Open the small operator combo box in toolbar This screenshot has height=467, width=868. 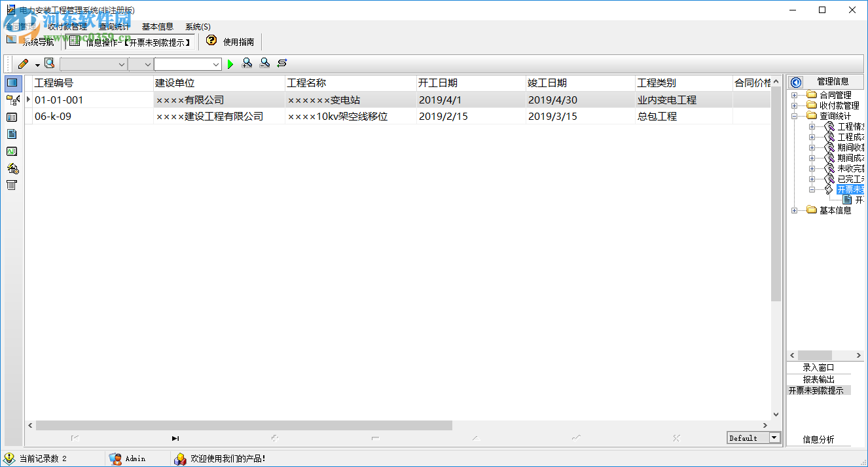[141, 64]
